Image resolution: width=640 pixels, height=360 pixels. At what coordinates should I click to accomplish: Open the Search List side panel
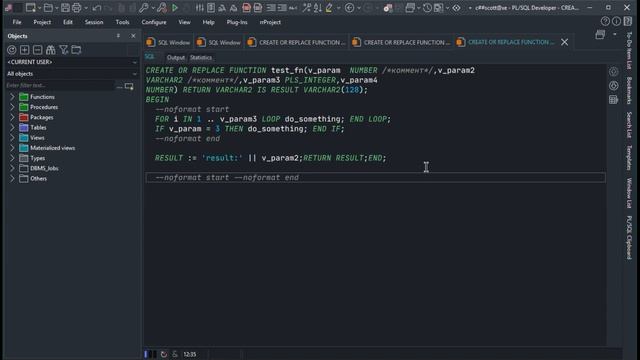pos(629,125)
